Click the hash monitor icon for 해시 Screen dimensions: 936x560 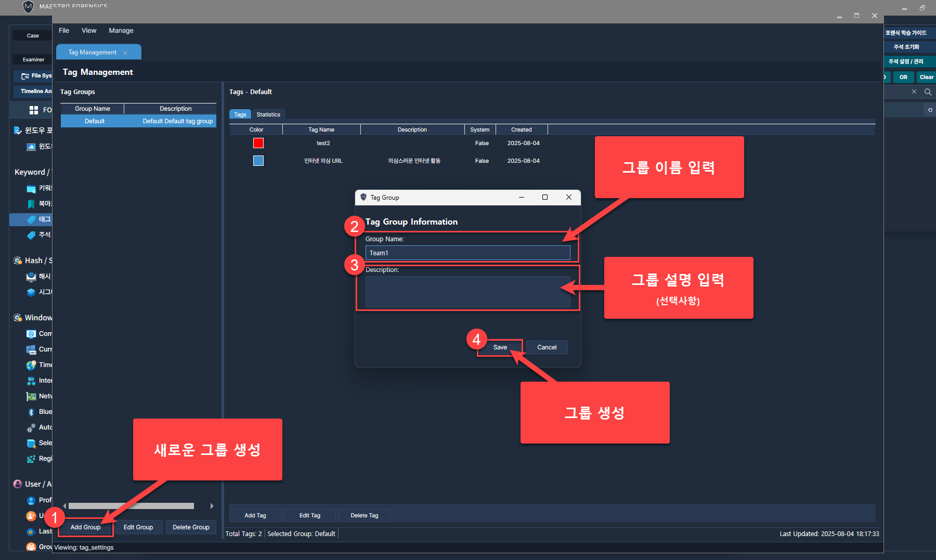coord(31,277)
